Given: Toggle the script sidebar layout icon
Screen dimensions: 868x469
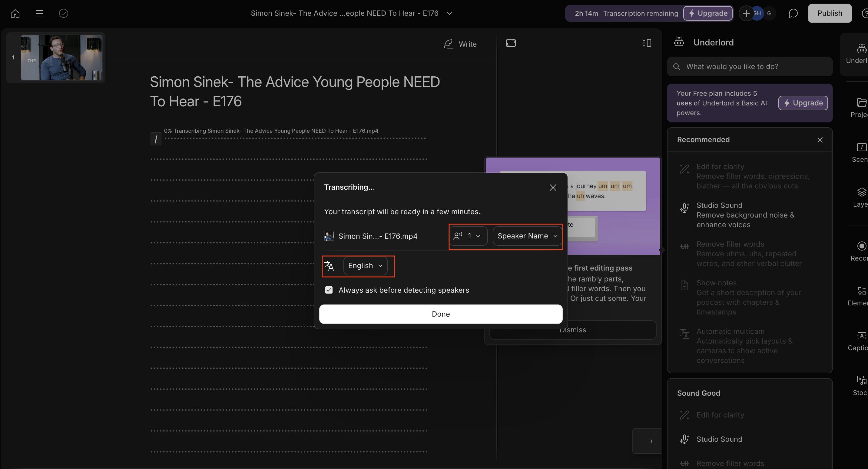Looking at the screenshot, I should [647, 43].
